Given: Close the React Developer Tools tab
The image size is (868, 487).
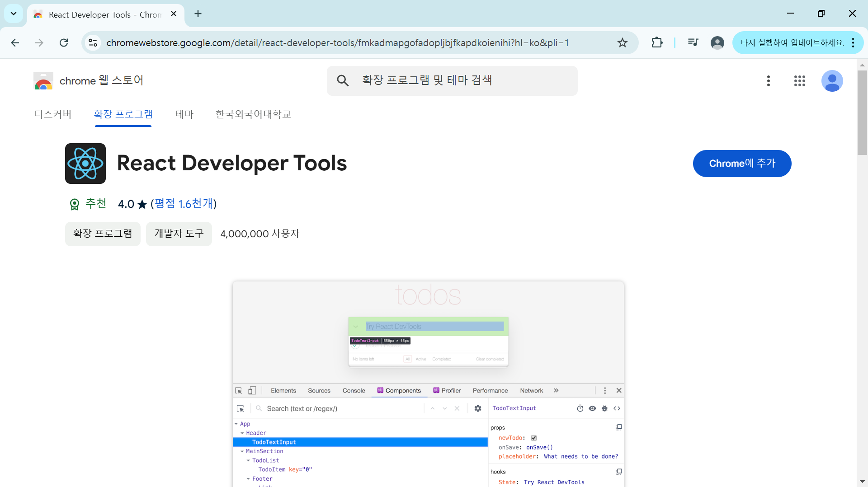Looking at the screenshot, I should pos(174,14).
